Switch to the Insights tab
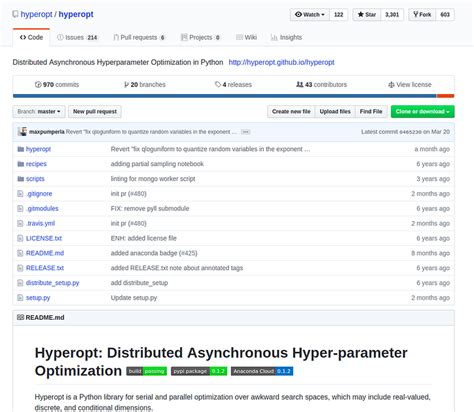This screenshot has width=474, height=412. pyautogui.click(x=286, y=37)
